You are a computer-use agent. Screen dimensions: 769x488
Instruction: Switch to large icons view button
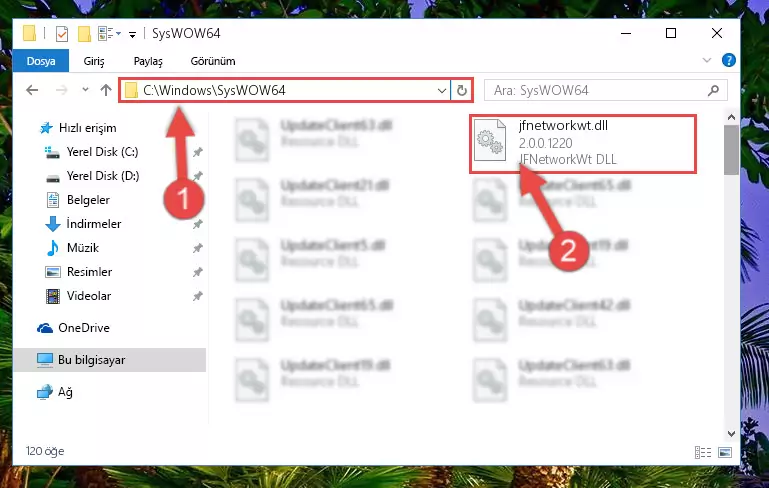pyautogui.click(x=725, y=452)
